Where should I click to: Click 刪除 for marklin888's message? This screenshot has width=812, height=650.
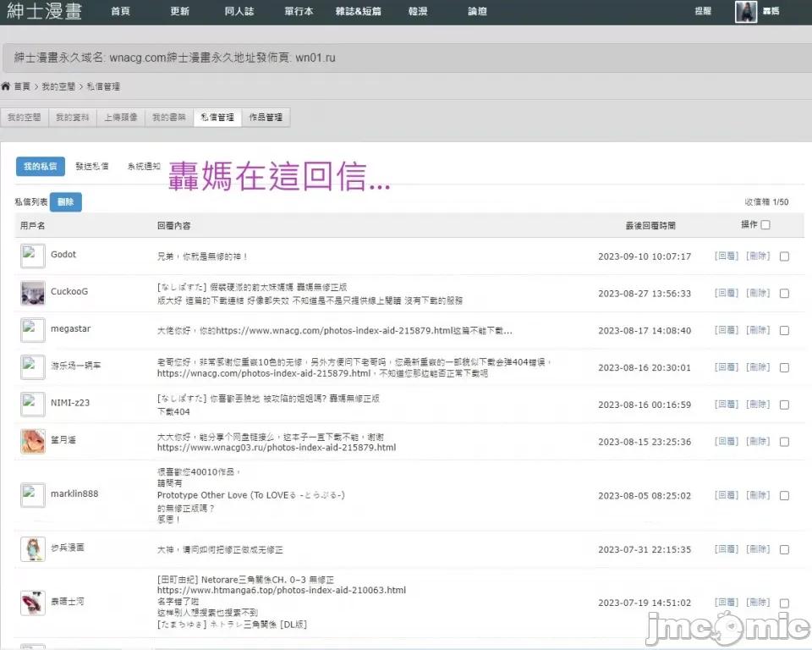[758, 495]
